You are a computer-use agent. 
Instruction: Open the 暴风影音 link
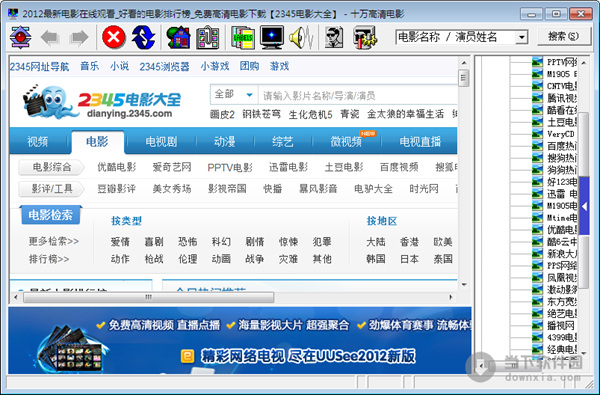(x=318, y=189)
